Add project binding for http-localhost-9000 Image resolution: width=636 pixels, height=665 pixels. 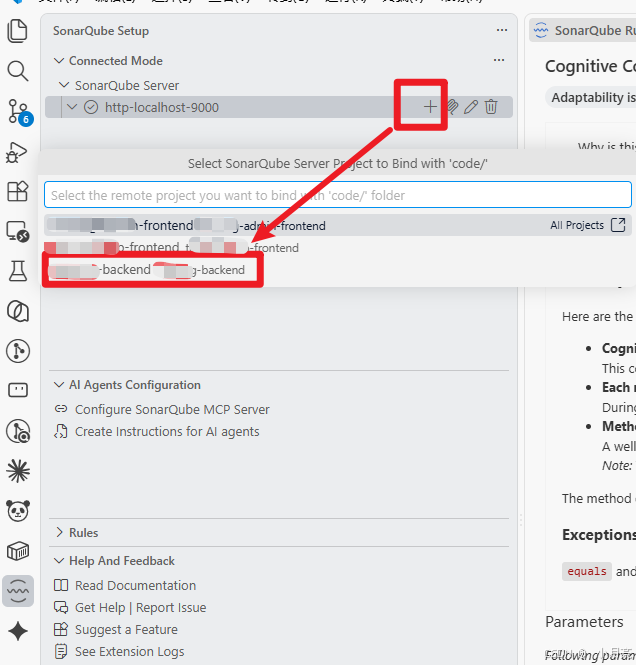(430, 107)
